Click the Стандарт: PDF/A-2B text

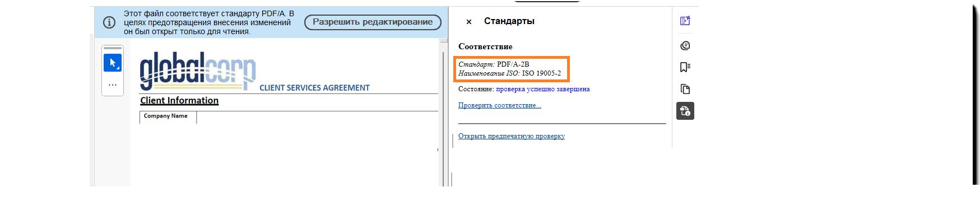point(494,64)
